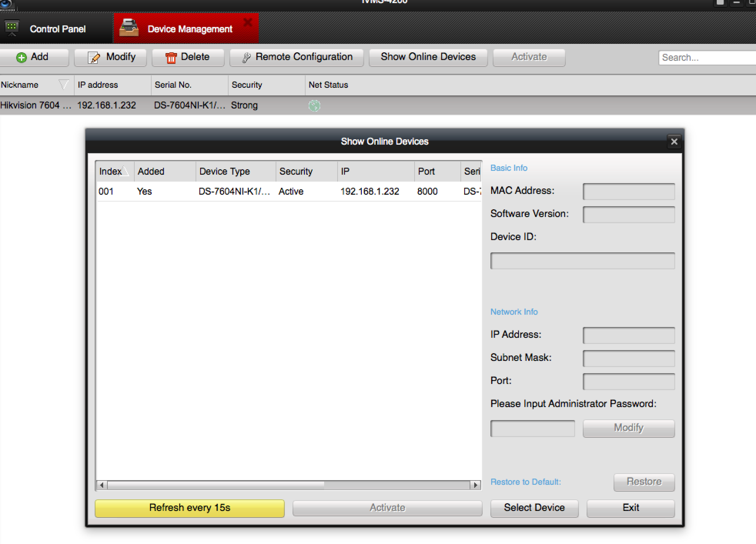Click the Select Device button

click(x=534, y=508)
